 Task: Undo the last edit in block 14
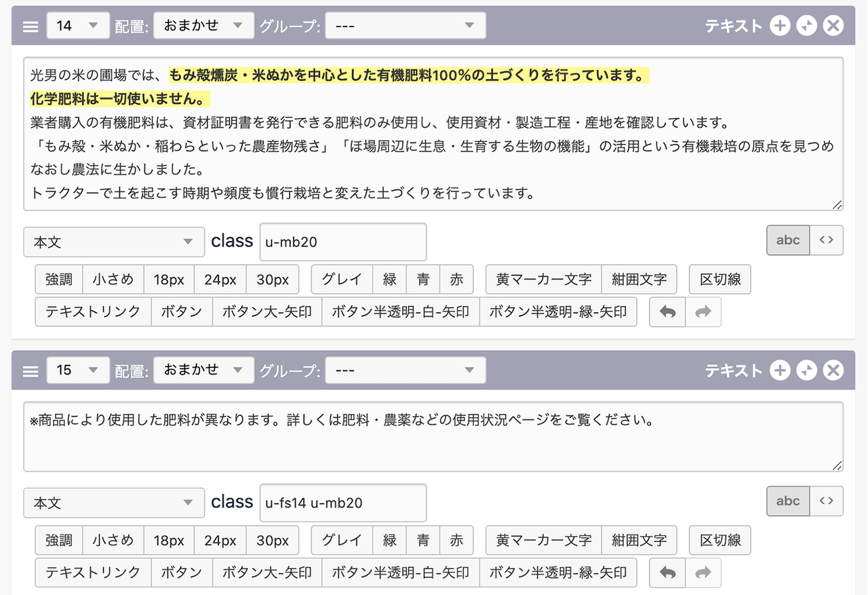pyautogui.click(x=667, y=312)
